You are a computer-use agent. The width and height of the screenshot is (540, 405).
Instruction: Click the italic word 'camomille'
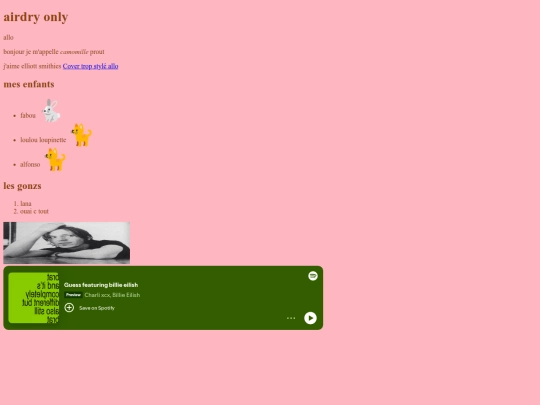[x=74, y=52]
